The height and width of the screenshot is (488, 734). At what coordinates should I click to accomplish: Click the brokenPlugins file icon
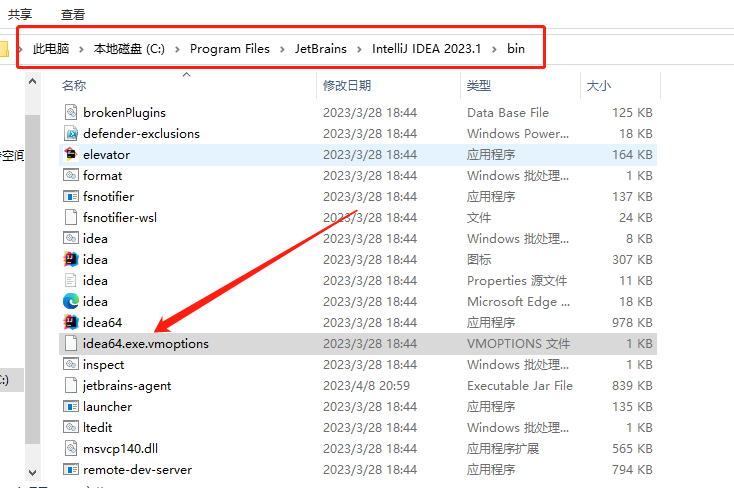(71, 112)
